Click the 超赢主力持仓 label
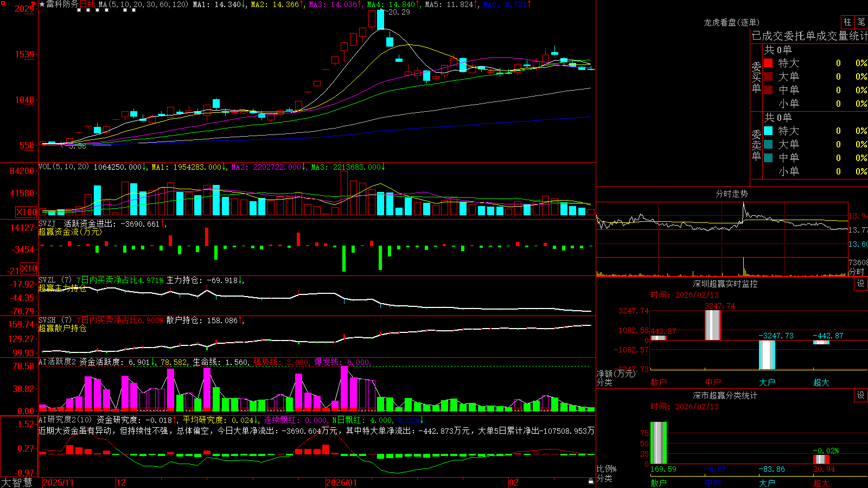The width and height of the screenshot is (868, 488). tap(62, 288)
